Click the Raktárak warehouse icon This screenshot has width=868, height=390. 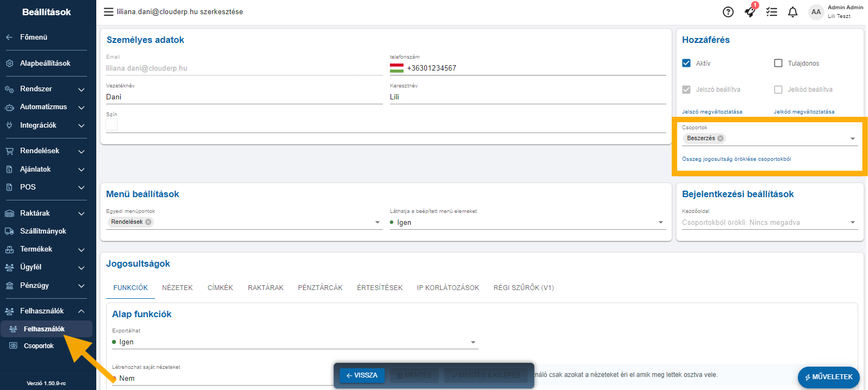point(9,213)
